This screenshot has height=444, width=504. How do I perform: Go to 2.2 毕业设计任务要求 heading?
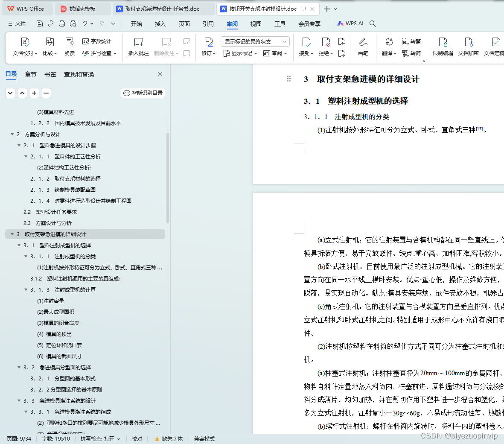pos(50,212)
